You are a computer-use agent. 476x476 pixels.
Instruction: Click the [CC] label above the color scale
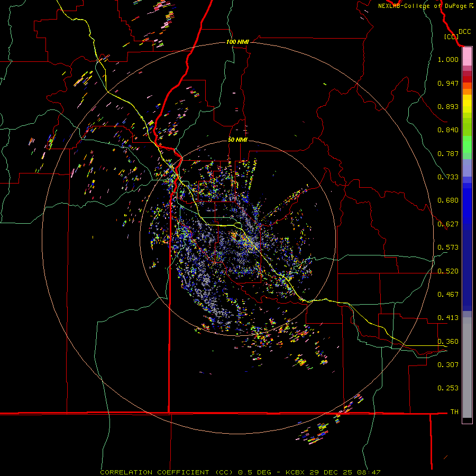pos(451,36)
